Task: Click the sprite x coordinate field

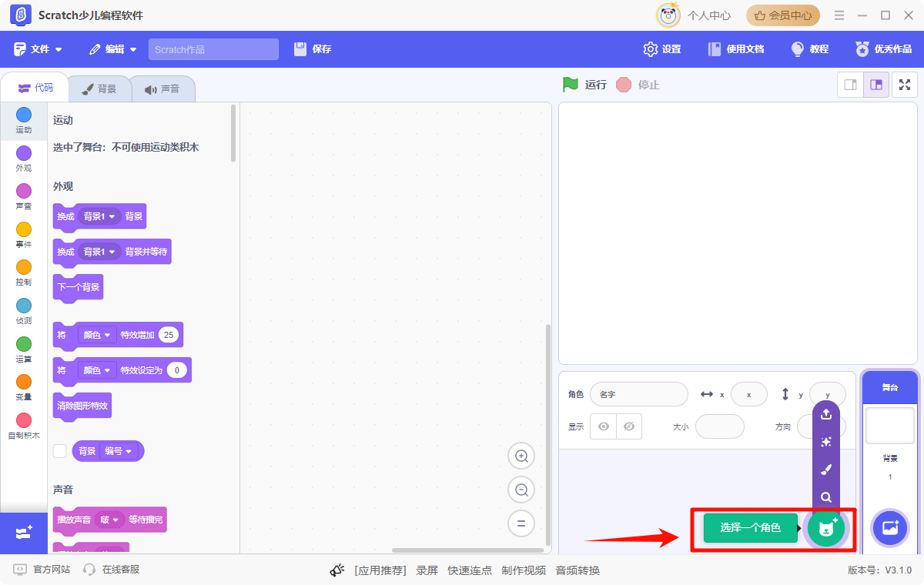Action: click(x=748, y=394)
